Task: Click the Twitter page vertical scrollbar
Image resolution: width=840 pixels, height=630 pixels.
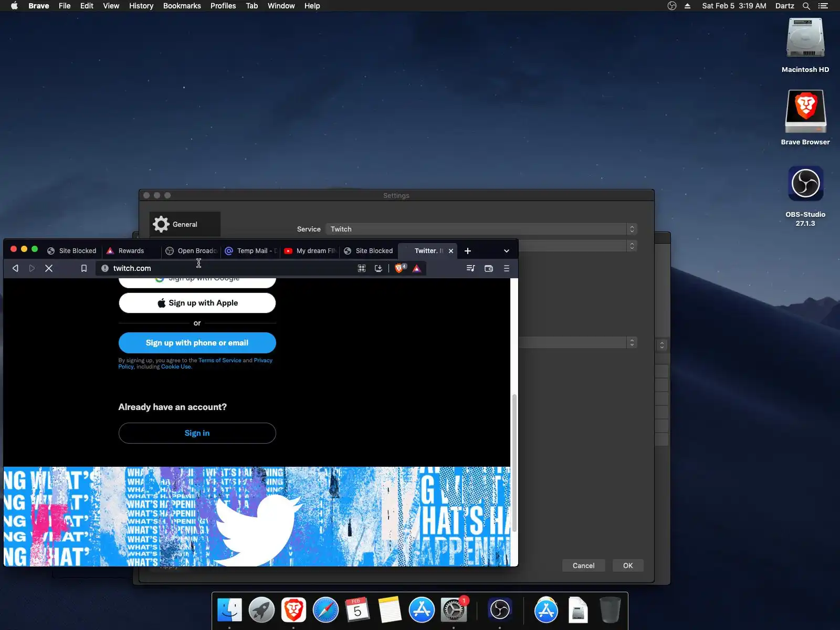Action: pyautogui.click(x=514, y=462)
